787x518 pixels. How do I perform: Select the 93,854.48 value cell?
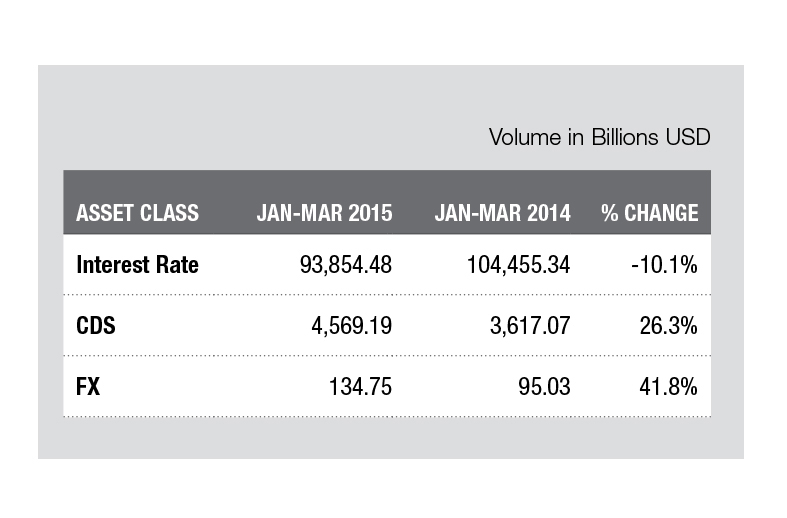click(346, 265)
